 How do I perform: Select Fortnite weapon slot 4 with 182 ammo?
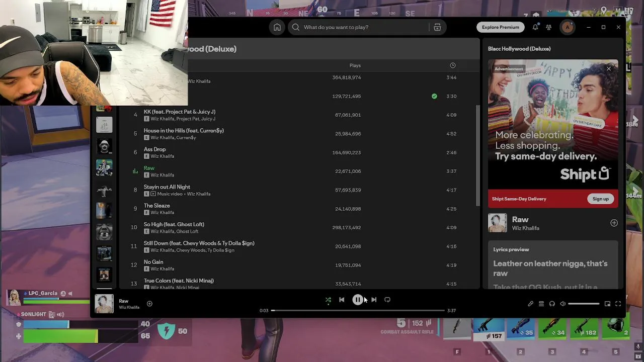click(x=584, y=329)
